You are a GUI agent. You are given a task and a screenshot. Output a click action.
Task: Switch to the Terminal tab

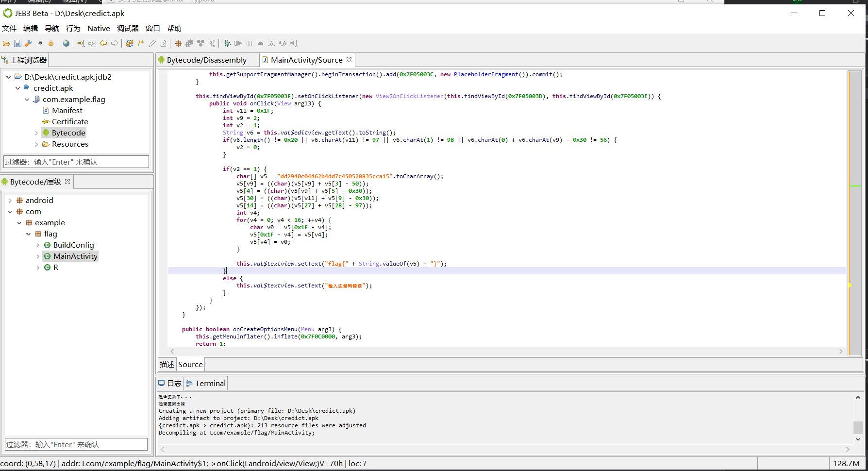[x=210, y=384]
